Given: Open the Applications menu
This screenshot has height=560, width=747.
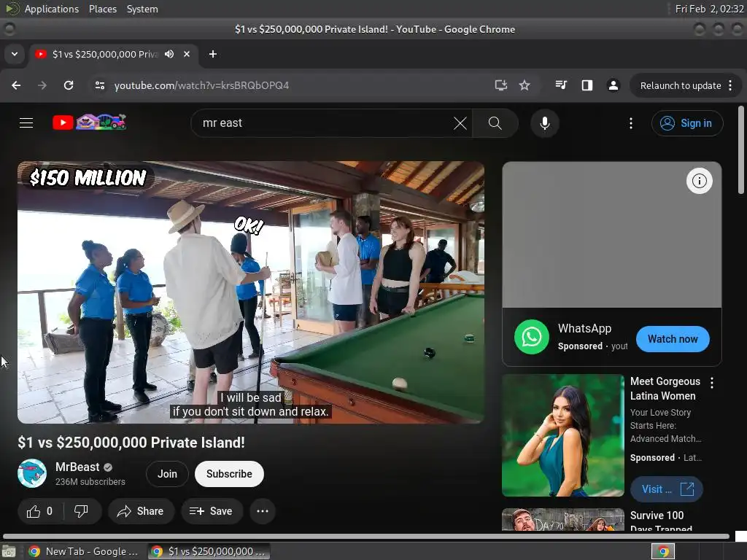Looking at the screenshot, I should (52, 9).
